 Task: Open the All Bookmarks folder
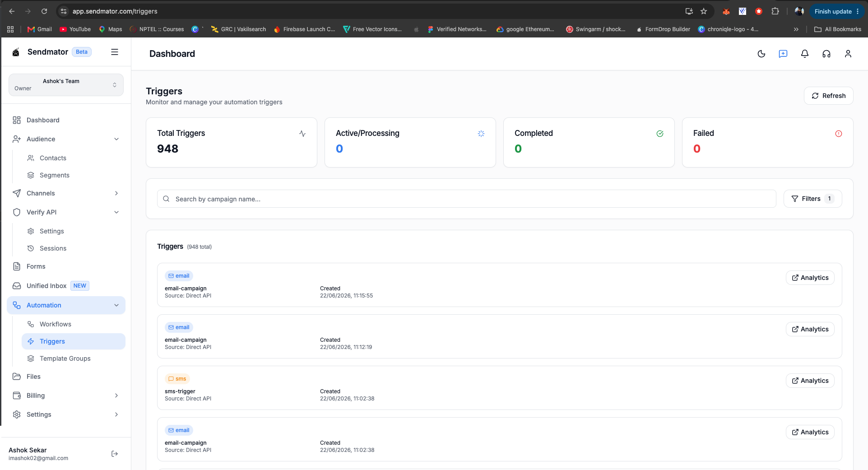[838, 29]
